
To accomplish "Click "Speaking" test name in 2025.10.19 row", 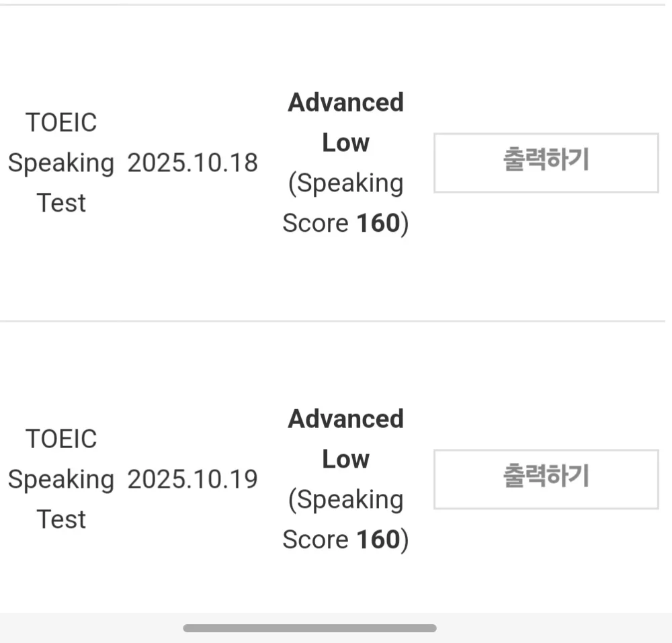I will 61,479.
